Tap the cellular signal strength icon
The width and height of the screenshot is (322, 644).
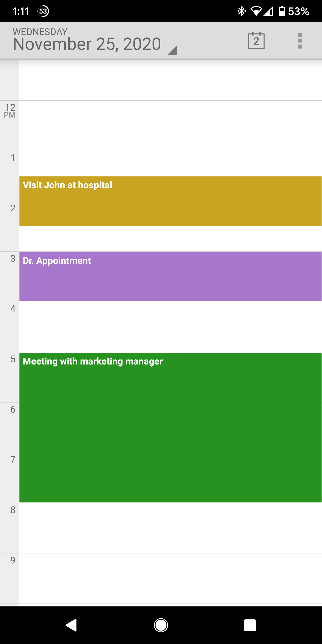pyautogui.click(x=268, y=11)
